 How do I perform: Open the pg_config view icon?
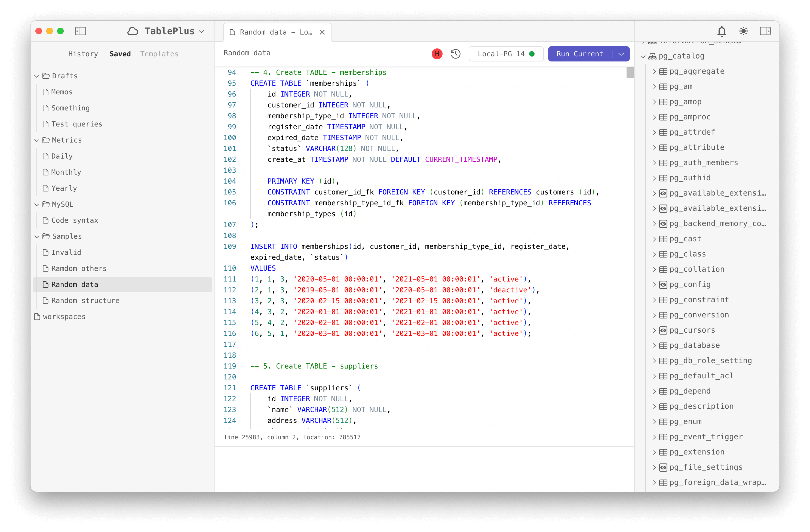(663, 285)
